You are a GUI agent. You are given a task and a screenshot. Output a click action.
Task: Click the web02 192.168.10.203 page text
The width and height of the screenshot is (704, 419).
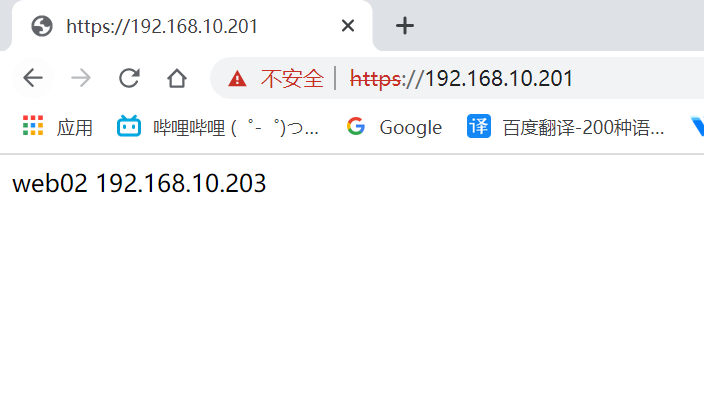click(139, 183)
